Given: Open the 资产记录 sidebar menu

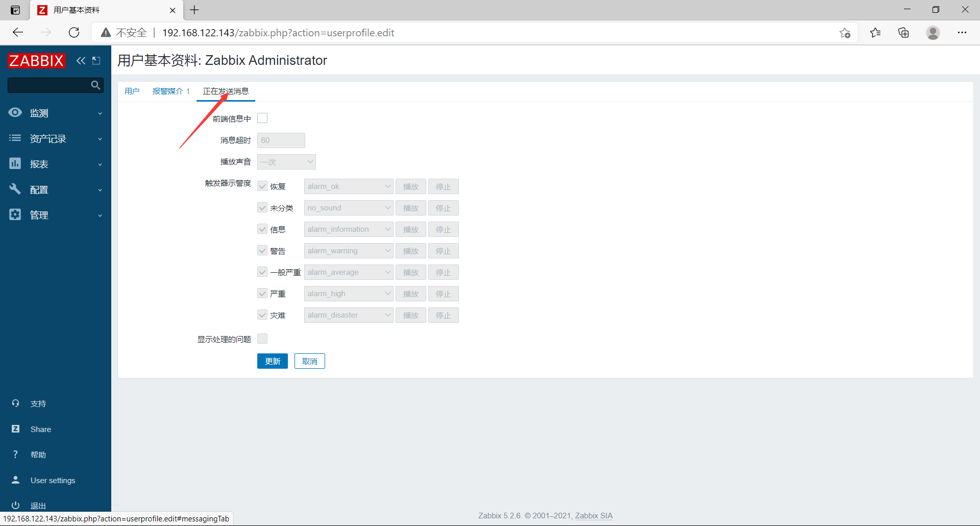Looking at the screenshot, I should click(56, 138).
